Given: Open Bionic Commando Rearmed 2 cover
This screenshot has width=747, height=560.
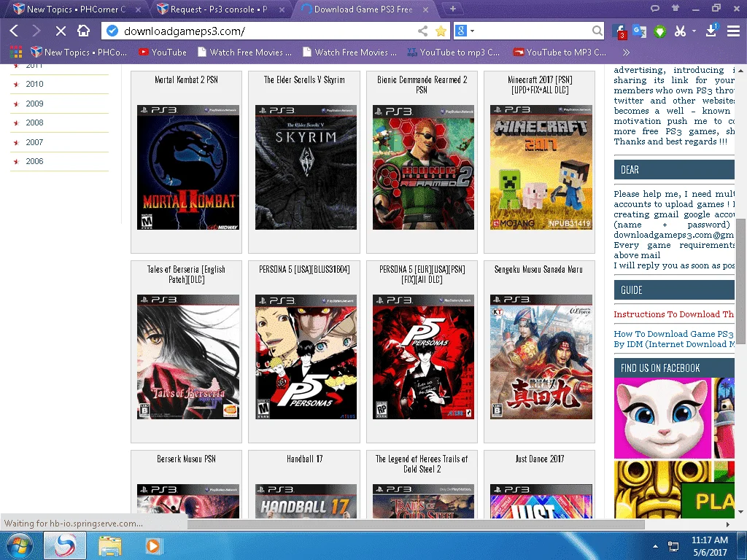Looking at the screenshot, I should pyautogui.click(x=424, y=167).
